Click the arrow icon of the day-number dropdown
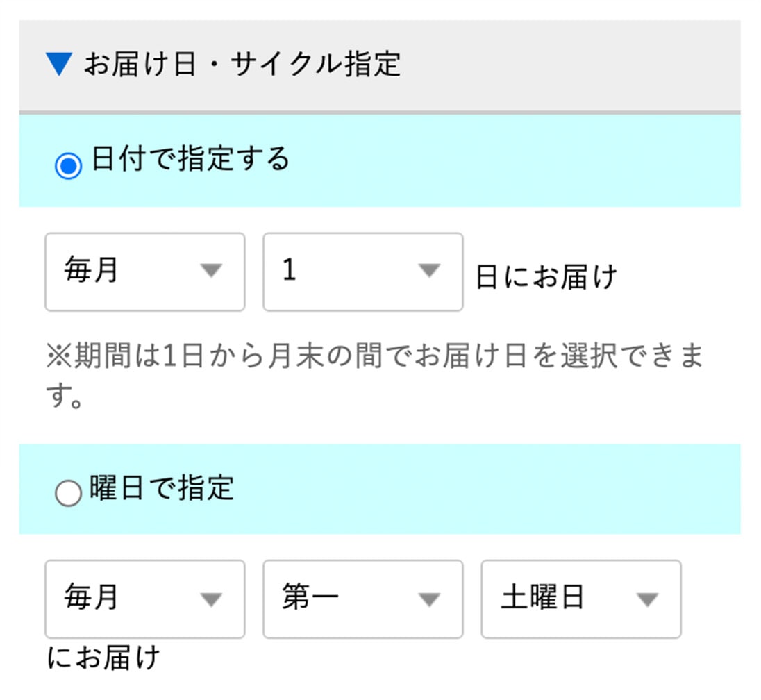This screenshot has width=761, height=700. pyautogui.click(x=430, y=271)
